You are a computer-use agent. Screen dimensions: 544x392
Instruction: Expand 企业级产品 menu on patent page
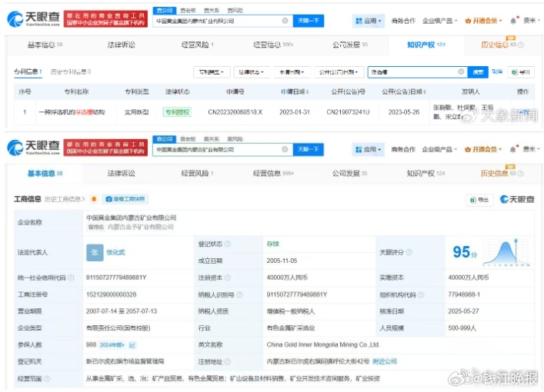pyautogui.click(x=439, y=21)
